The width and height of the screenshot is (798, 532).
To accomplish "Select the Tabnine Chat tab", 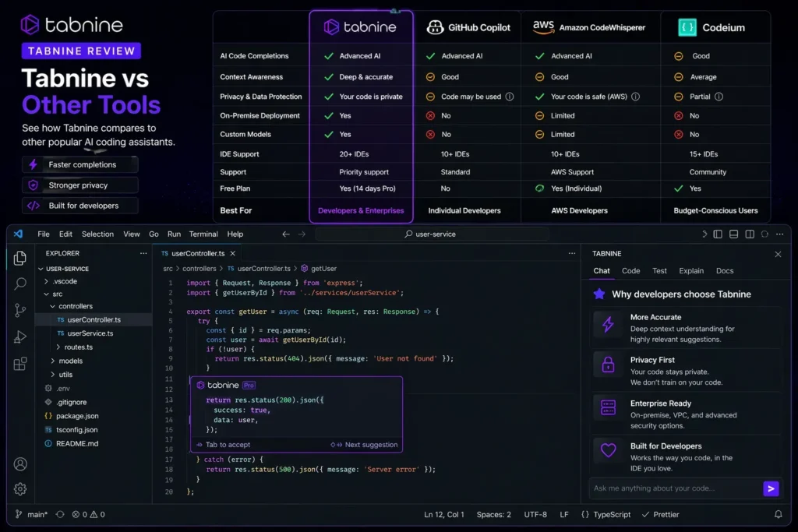I will (x=602, y=271).
